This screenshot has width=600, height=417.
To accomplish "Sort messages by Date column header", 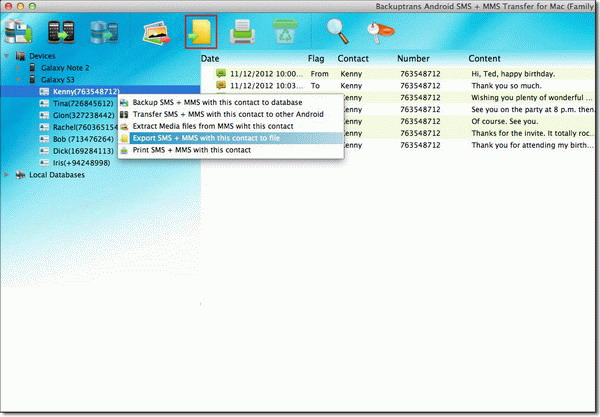I will tap(210, 59).
